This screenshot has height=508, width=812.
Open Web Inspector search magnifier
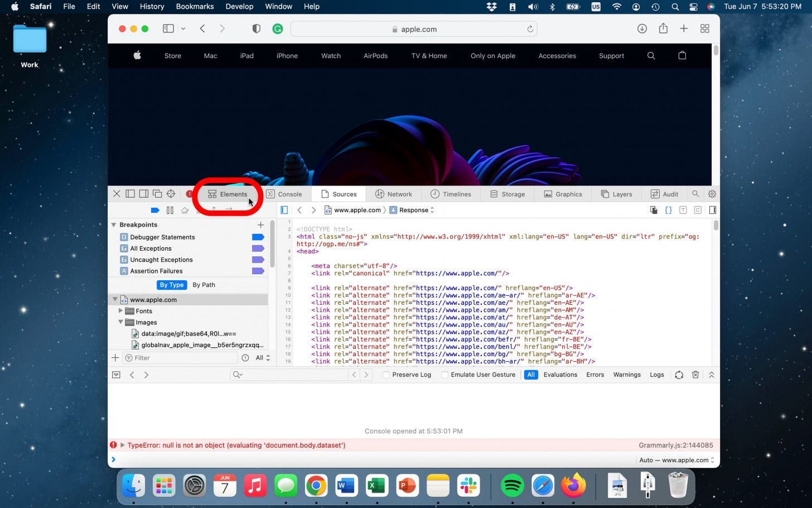coord(695,194)
